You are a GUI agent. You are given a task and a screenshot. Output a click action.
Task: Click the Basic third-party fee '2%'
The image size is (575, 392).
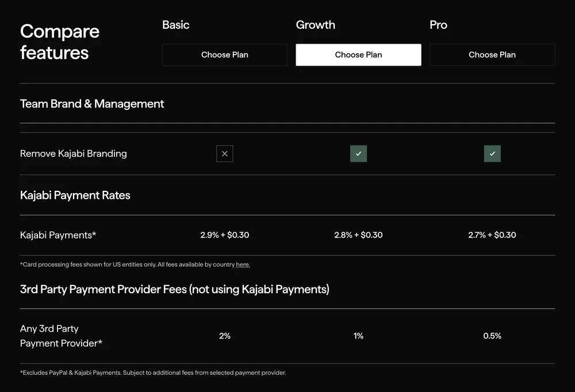tap(225, 336)
